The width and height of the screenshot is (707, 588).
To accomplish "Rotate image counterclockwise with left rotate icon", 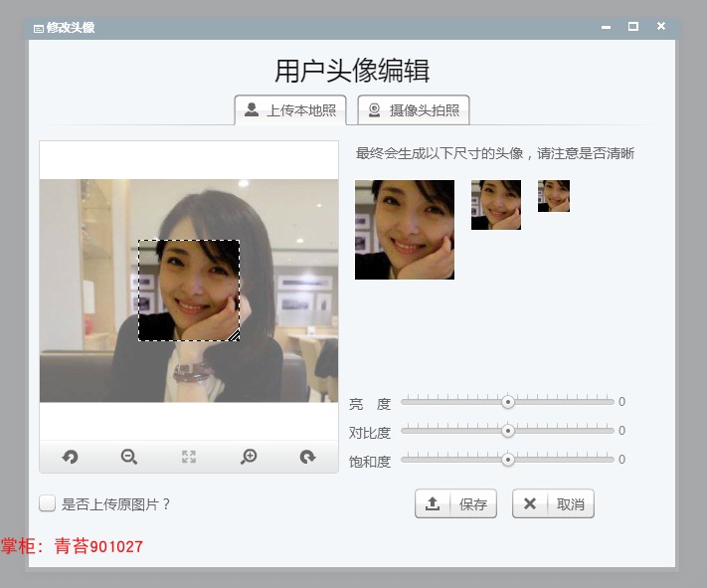I will [70, 457].
